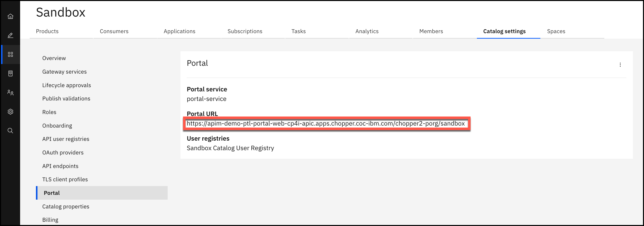Open the Develop pencil icon
The image size is (644, 226).
pos(10,35)
